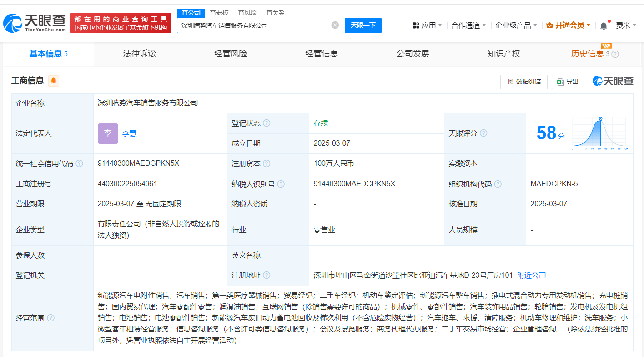
Task: Click help icon next to 统一社会信用代码
Action: pyautogui.click(x=80, y=163)
